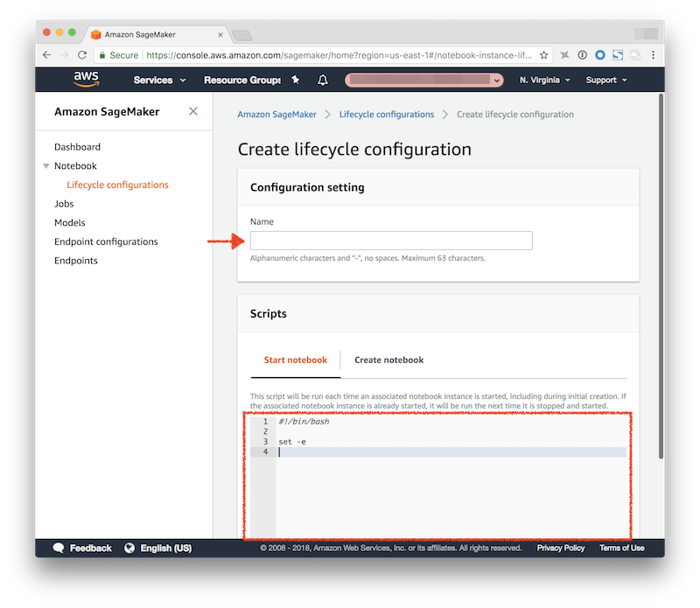Click the X-shaped extension icon beside the star
Image resolution: width=700 pixels, height=608 pixels.
coord(564,55)
